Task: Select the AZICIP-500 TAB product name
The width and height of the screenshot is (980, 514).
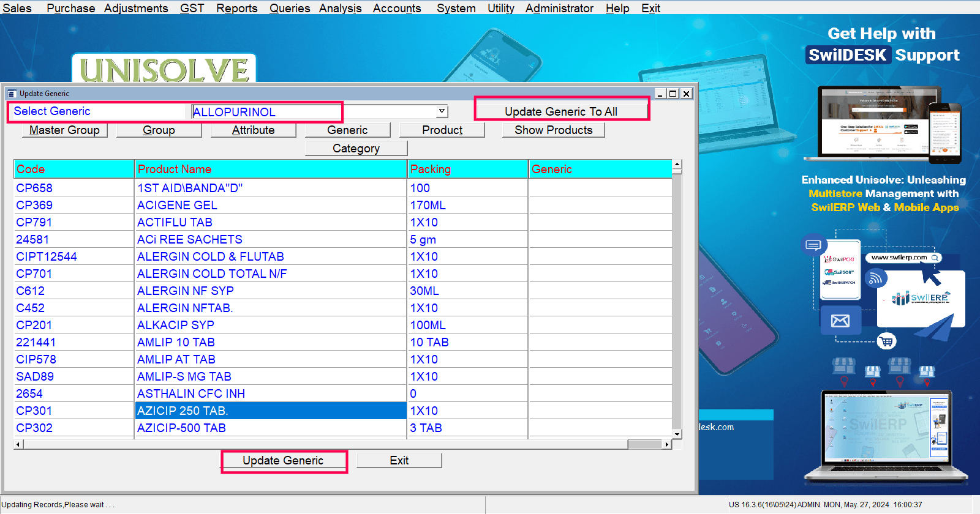Action: 181,428
